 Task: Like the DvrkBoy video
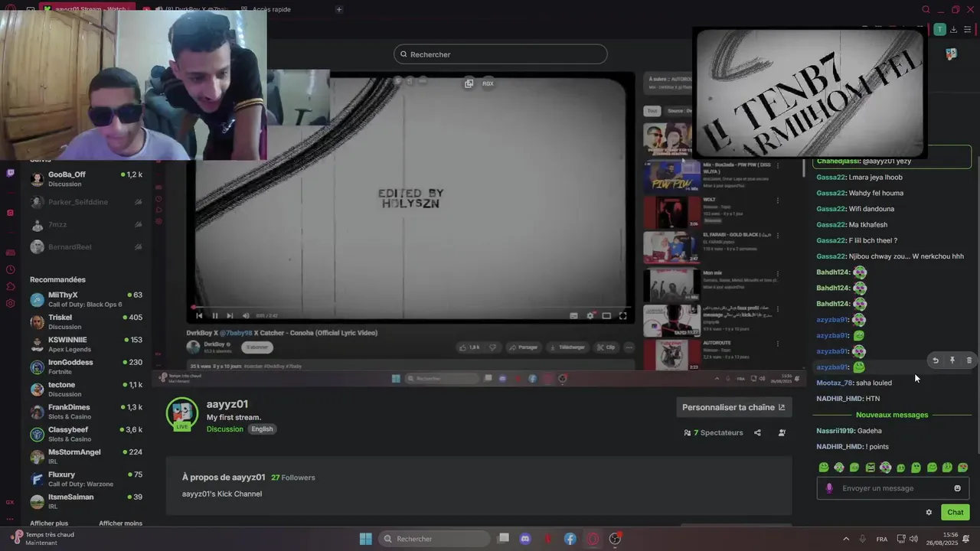coord(470,347)
